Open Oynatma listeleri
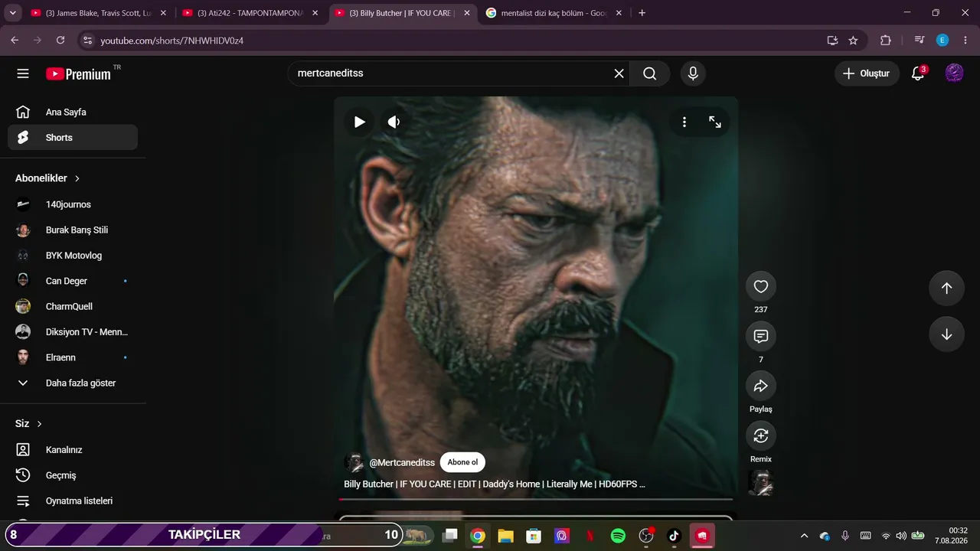This screenshot has width=980, height=551. pos(73,500)
